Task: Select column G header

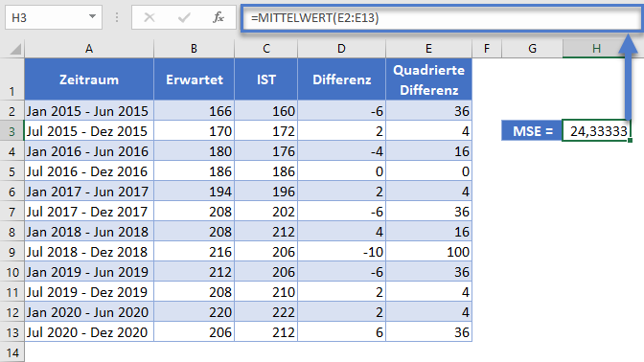Action: pos(532,49)
